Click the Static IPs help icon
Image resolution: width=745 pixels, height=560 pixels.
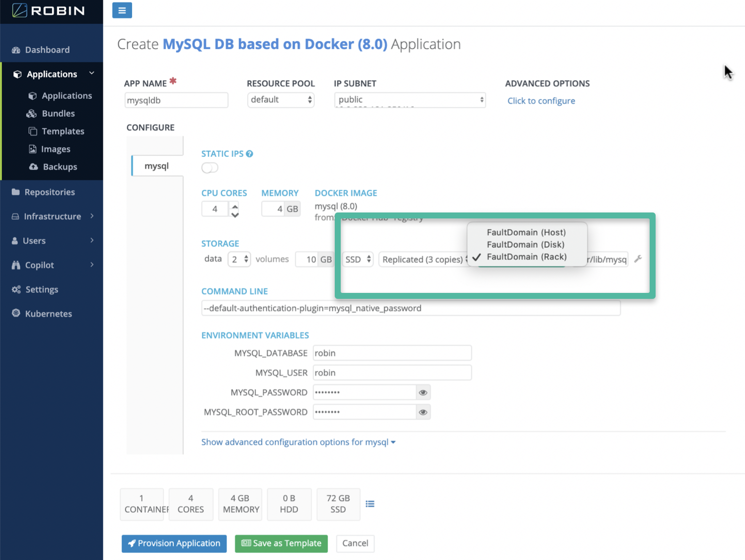(249, 154)
